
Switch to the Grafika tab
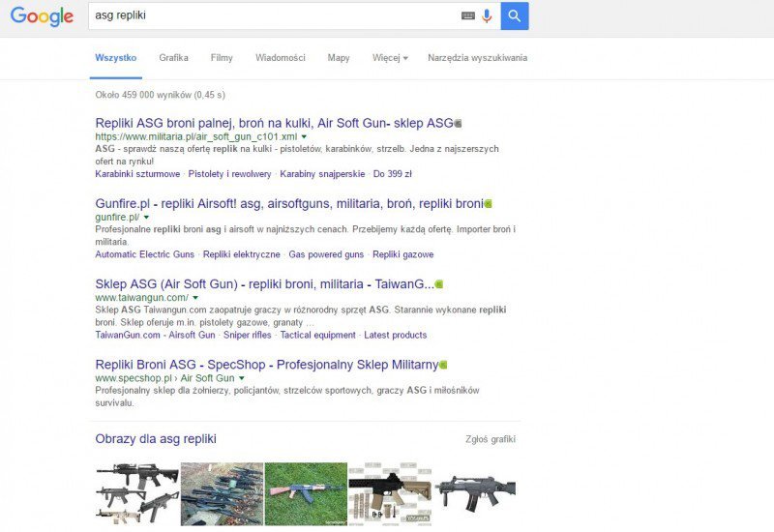pos(173,58)
